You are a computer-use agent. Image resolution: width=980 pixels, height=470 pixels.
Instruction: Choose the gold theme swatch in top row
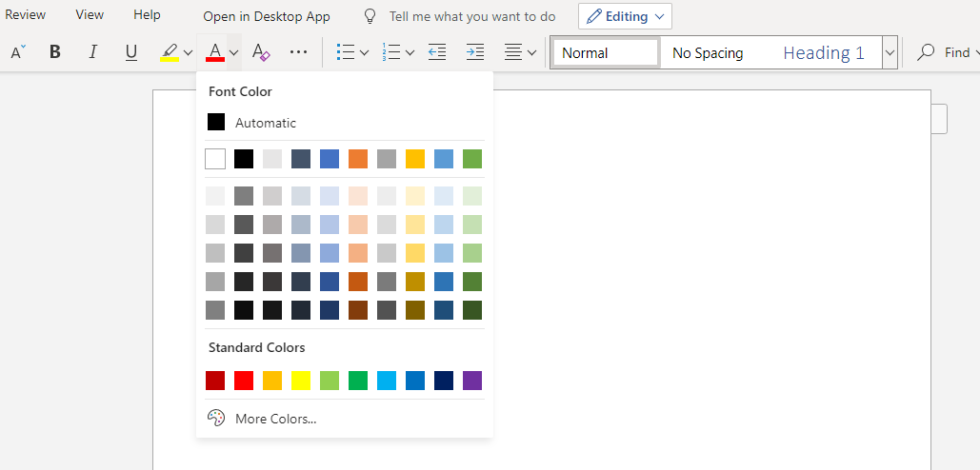pos(415,159)
